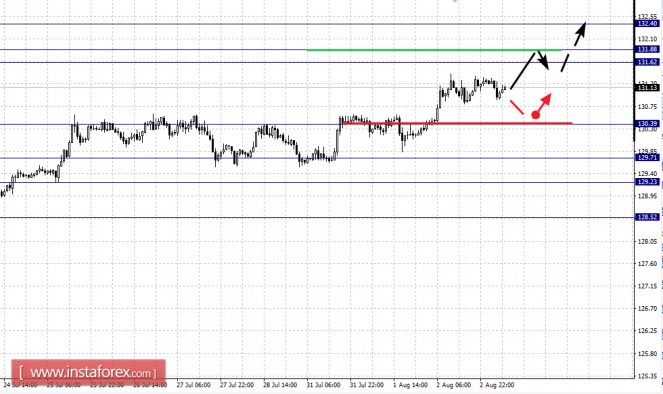Open the www.instaforex.com watermark link
This screenshot has height=394, width=663.
tap(88, 373)
